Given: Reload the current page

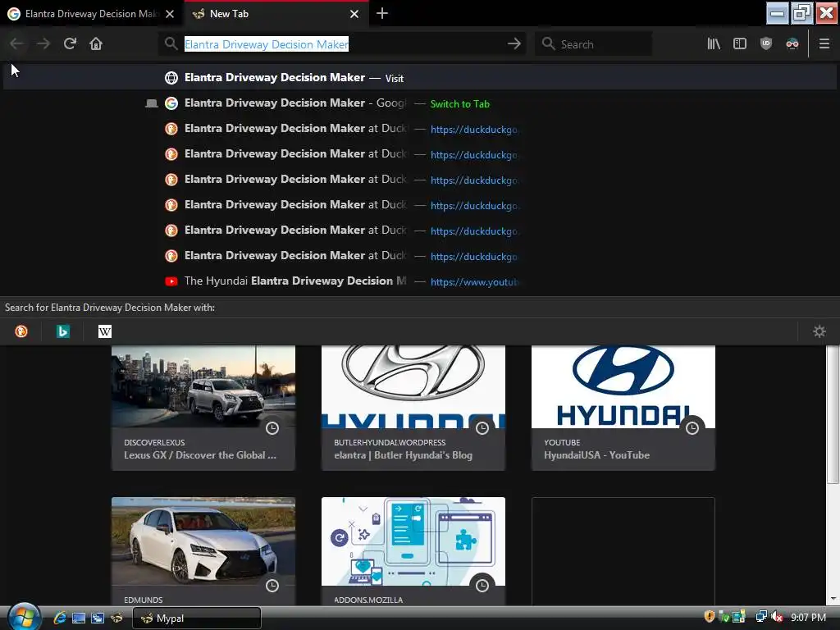Looking at the screenshot, I should pyautogui.click(x=70, y=44).
